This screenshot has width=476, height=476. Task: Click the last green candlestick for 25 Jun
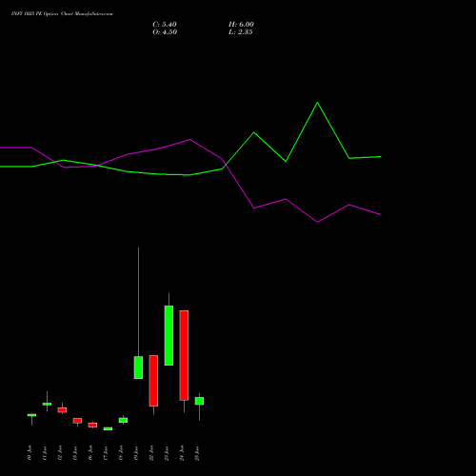pyautogui.click(x=199, y=401)
